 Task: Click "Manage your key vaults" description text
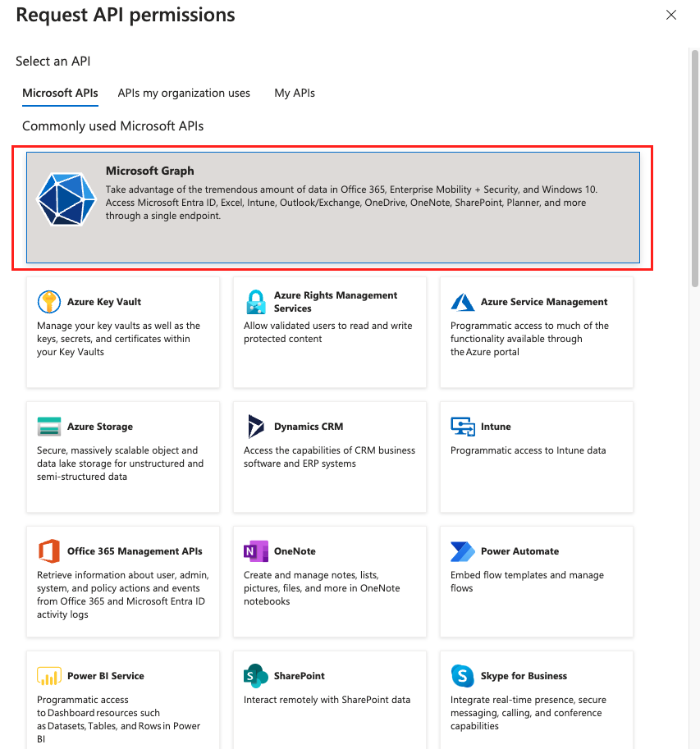click(118, 339)
